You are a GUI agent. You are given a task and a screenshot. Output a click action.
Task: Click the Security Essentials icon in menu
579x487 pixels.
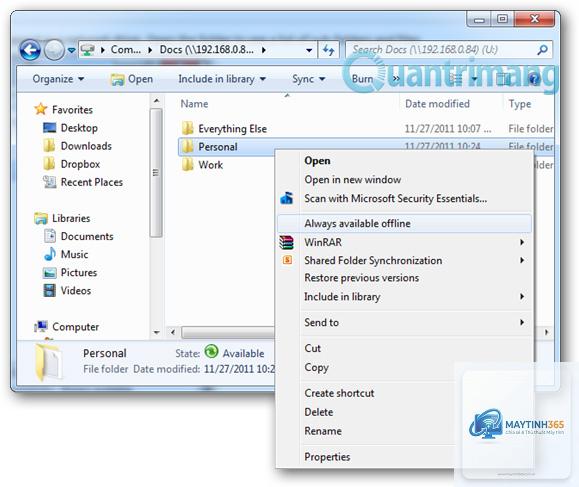287,198
